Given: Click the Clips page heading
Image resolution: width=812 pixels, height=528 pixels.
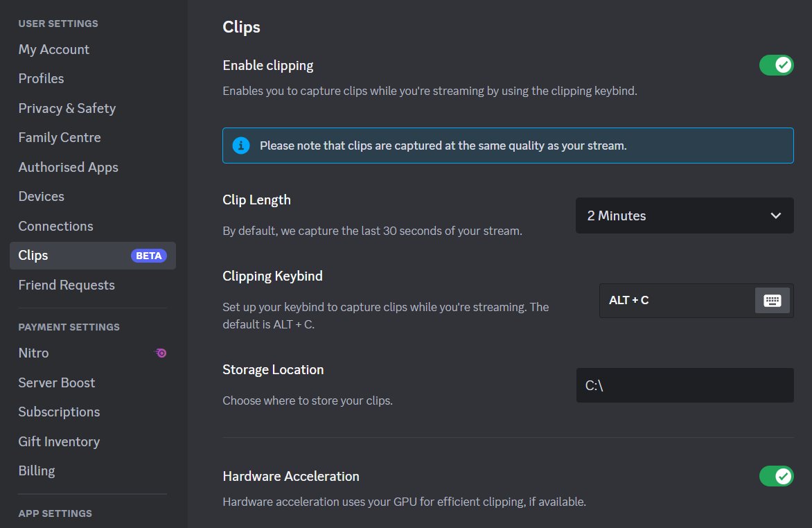Looking at the screenshot, I should pyautogui.click(x=241, y=27).
